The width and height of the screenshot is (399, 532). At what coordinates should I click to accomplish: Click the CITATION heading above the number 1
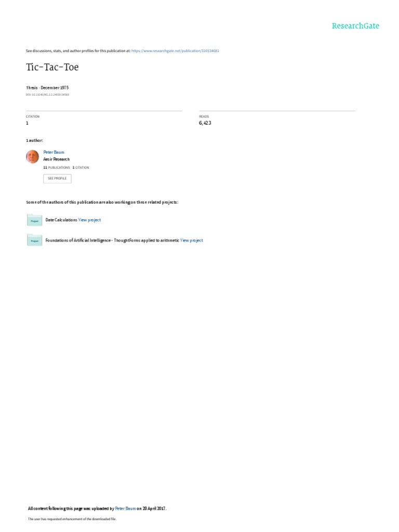pos(33,117)
